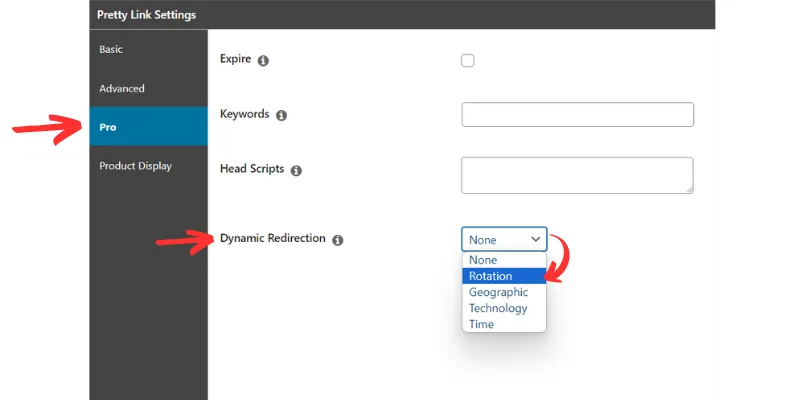Switch to the Basic tab
Viewport: 800px width, 400px height.
tap(111, 49)
